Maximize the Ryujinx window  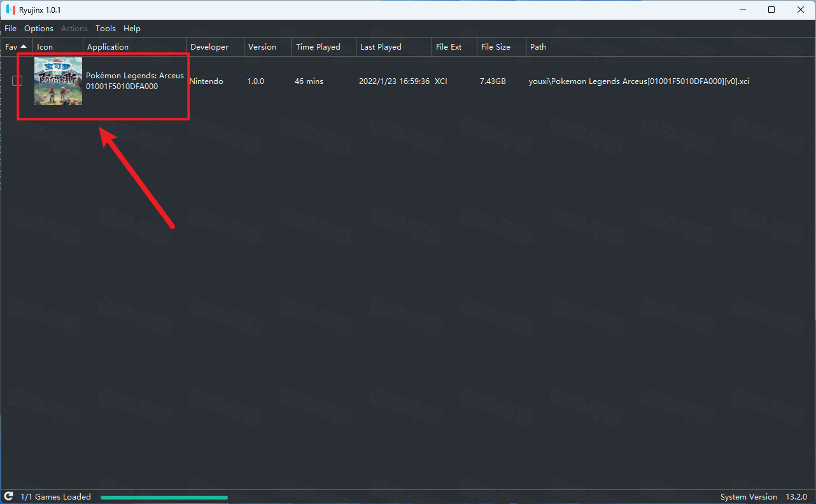(x=771, y=10)
